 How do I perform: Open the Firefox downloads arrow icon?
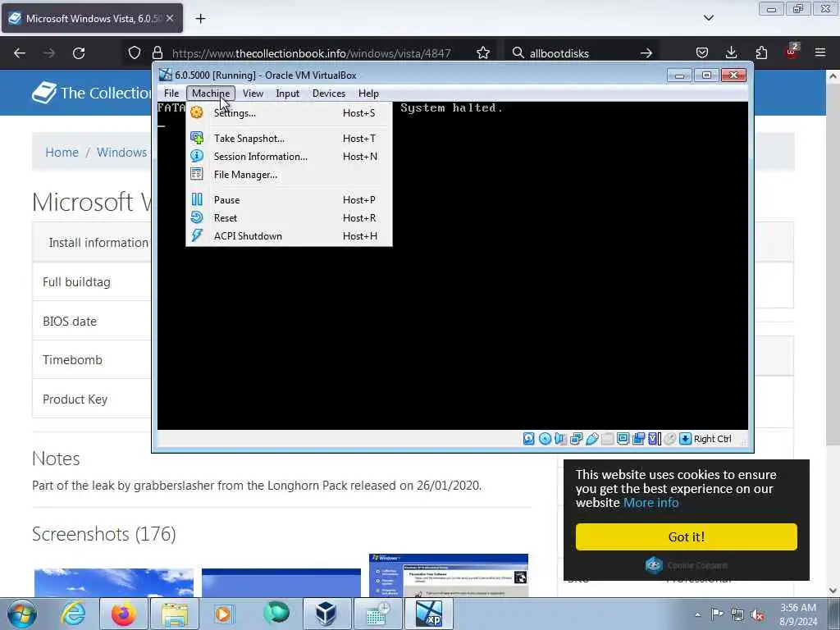(x=731, y=52)
